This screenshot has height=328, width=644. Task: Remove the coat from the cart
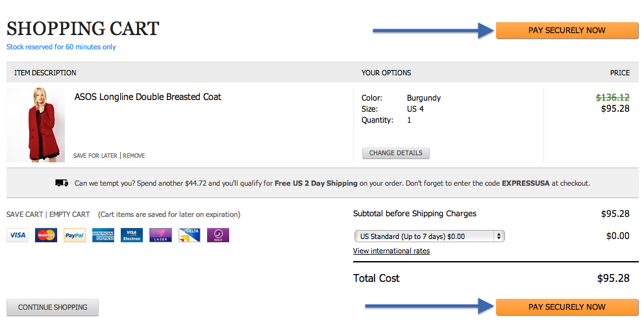point(134,156)
